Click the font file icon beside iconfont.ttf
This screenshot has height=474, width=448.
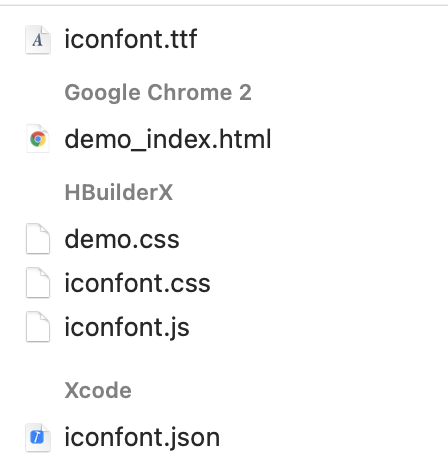coord(38,39)
